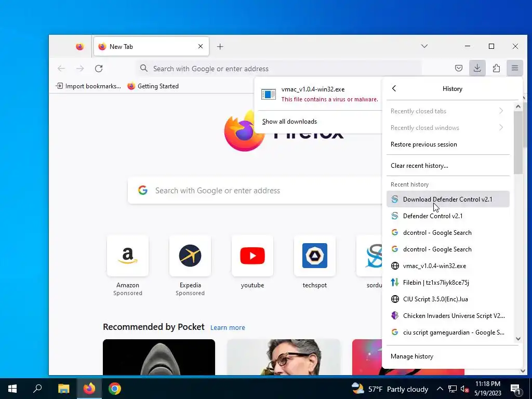Focus the address bar search field
This screenshot has width=532, height=399.
coord(279,69)
